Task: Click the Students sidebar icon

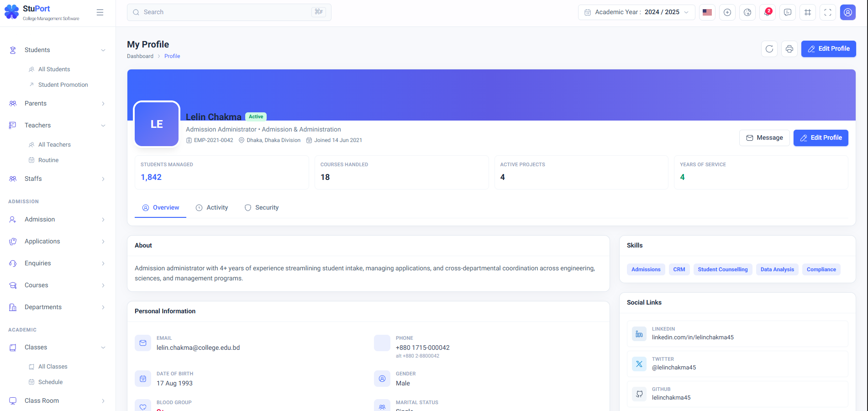Action: click(13, 50)
